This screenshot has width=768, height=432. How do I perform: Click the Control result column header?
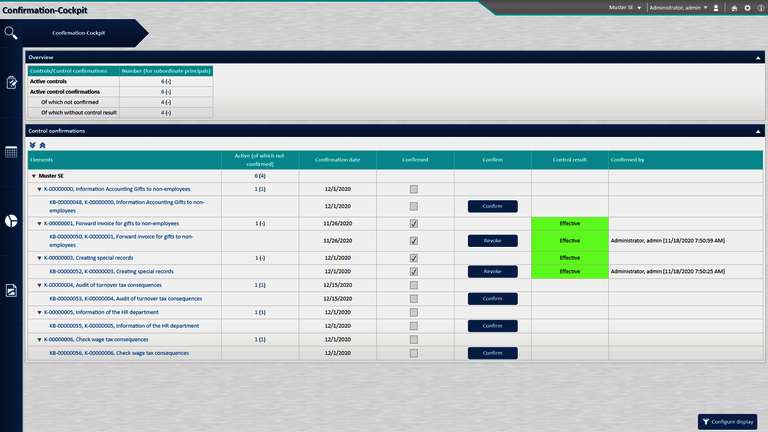[x=570, y=160]
